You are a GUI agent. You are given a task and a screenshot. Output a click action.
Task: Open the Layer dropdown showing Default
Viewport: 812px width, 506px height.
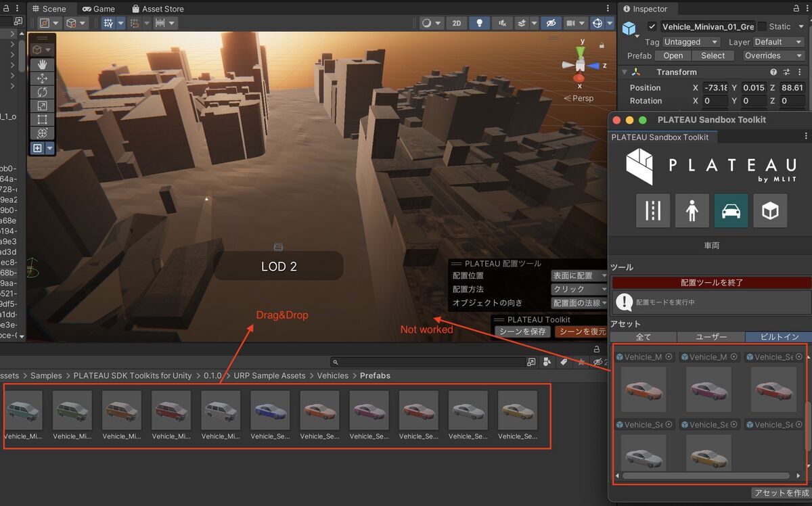779,42
